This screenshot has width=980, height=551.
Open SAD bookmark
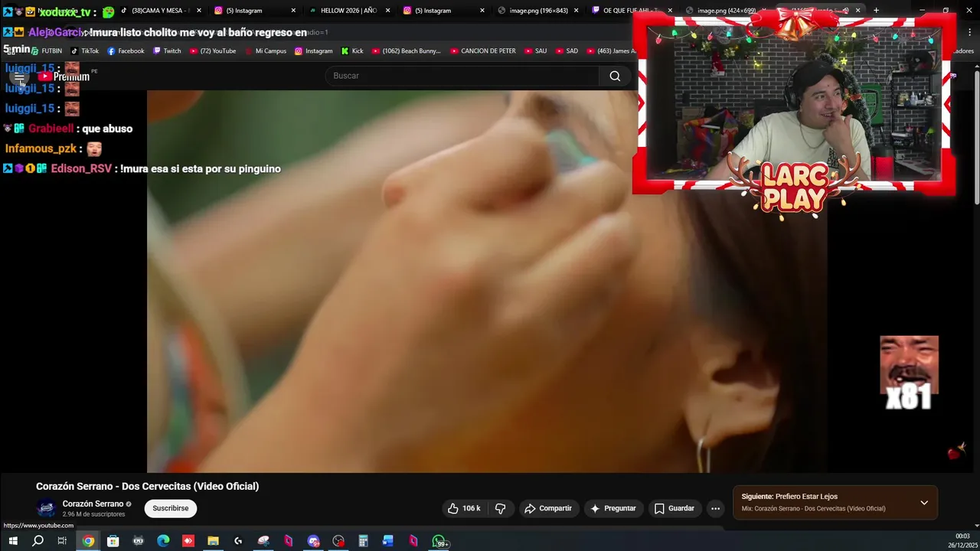567,51
